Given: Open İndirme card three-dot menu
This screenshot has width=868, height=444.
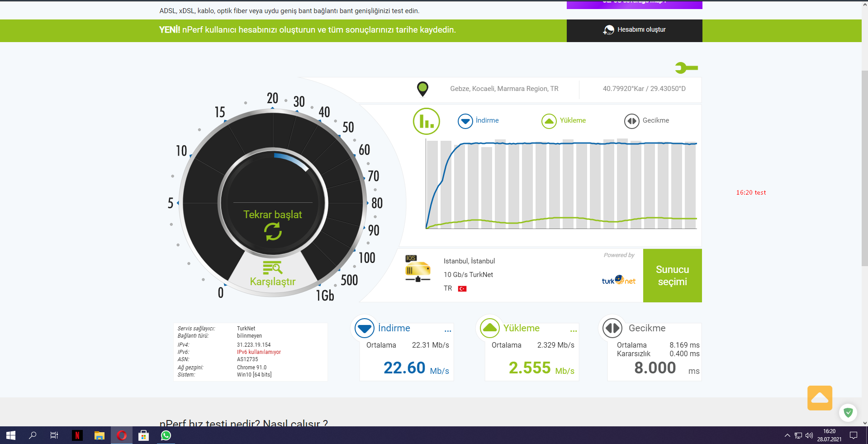Looking at the screenshot, I should pos(448,331).
